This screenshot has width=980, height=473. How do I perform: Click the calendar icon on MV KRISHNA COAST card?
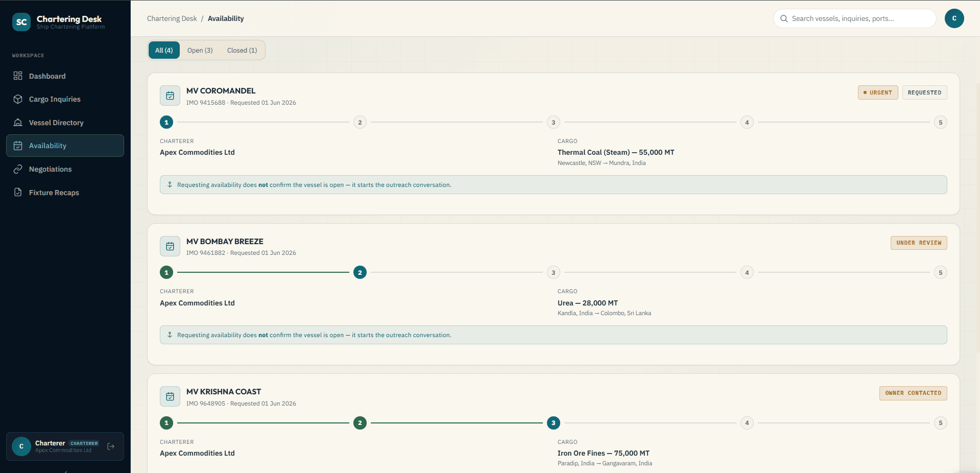pos(170,396)
